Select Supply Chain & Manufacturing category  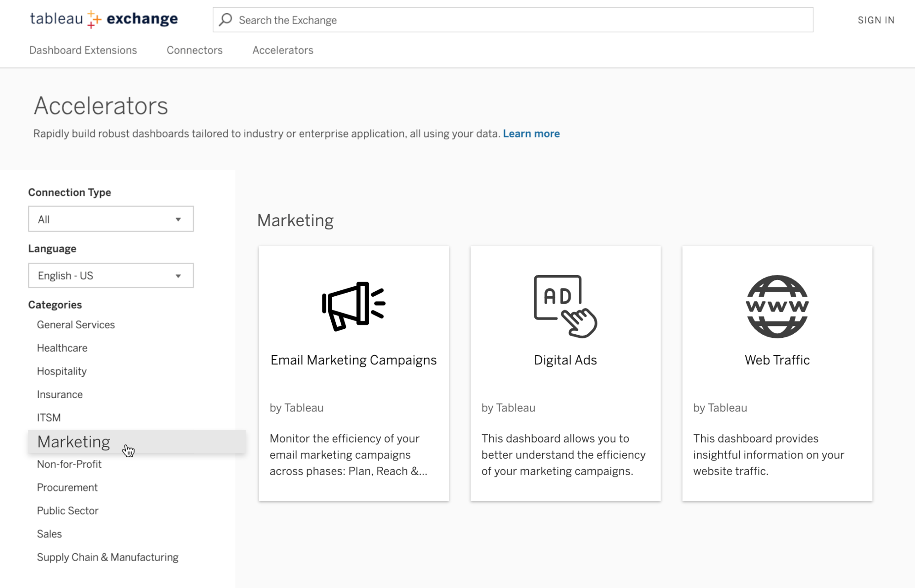(x=108, y=557)
